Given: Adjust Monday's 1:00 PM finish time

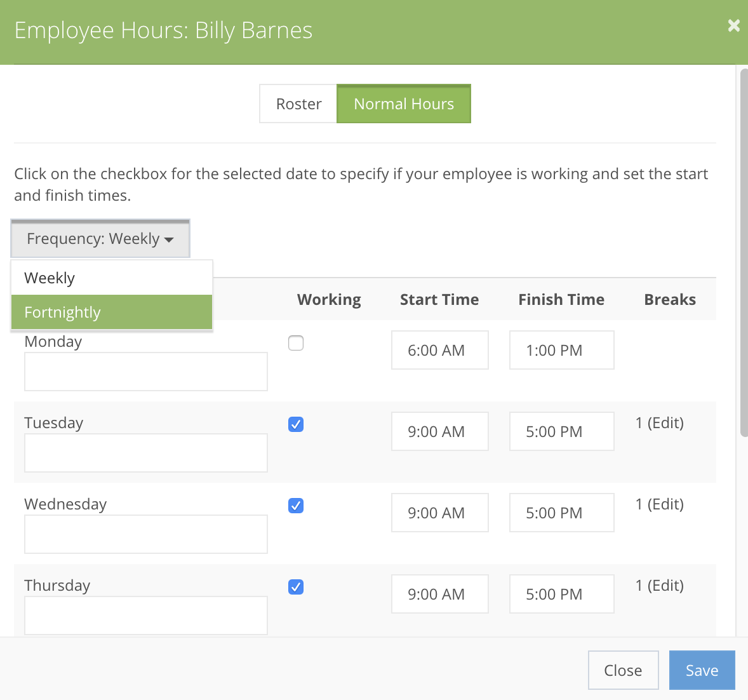Looking at the screenshot, I should (561, 350).
